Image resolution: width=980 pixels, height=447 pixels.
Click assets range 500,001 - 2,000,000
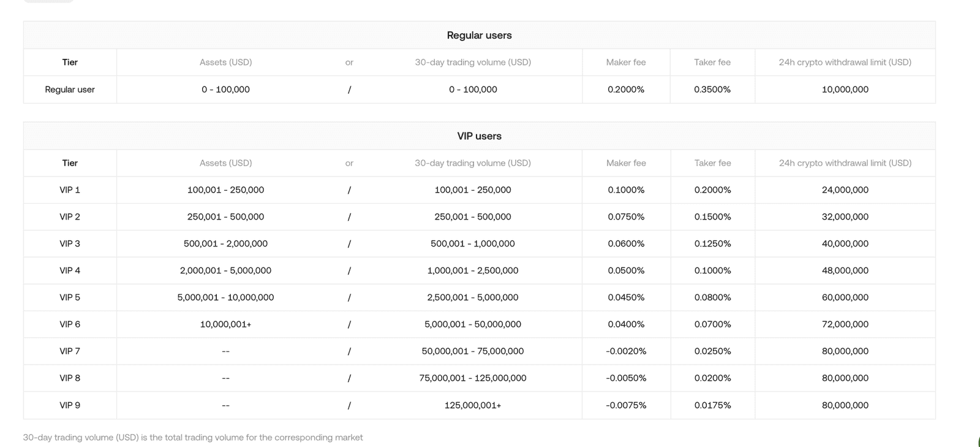point(225,243)
